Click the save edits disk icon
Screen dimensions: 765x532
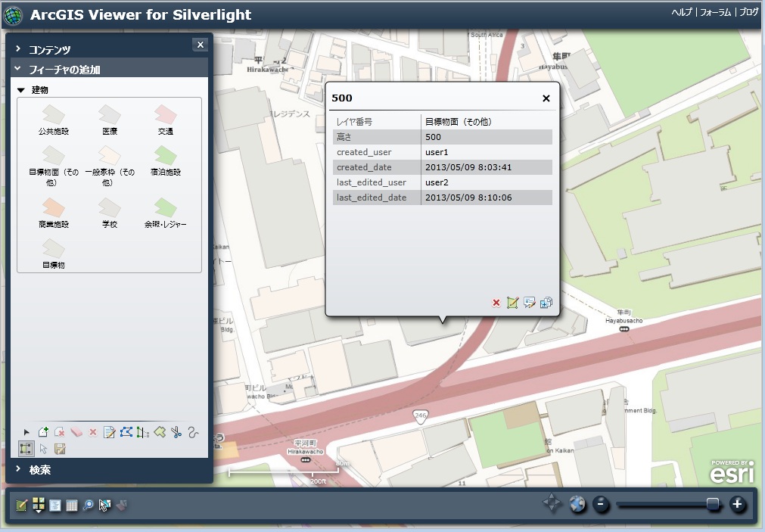[60, 449]
